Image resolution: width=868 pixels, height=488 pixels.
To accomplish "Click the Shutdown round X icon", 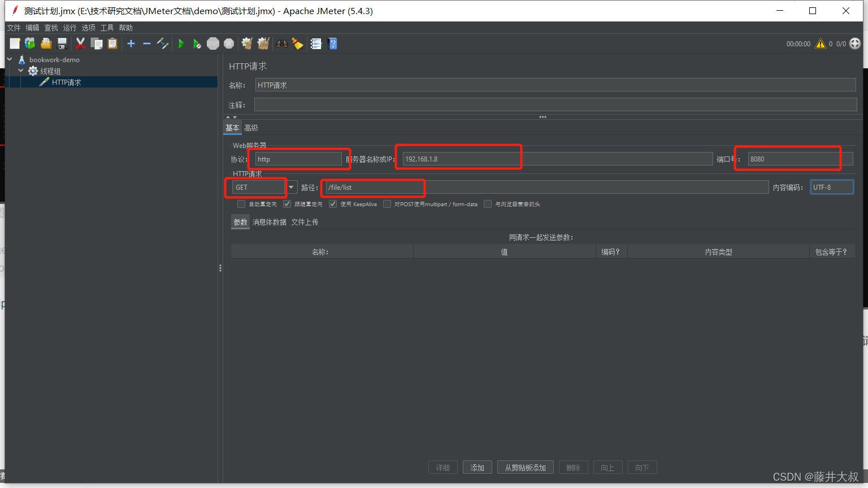I will click(x=229, y=43).
